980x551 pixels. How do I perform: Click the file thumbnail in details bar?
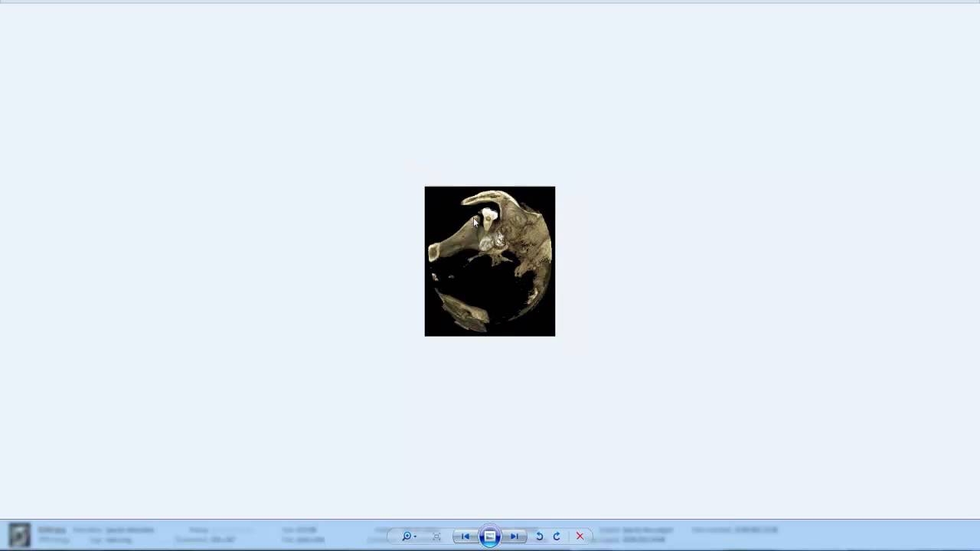click(20, 534)
